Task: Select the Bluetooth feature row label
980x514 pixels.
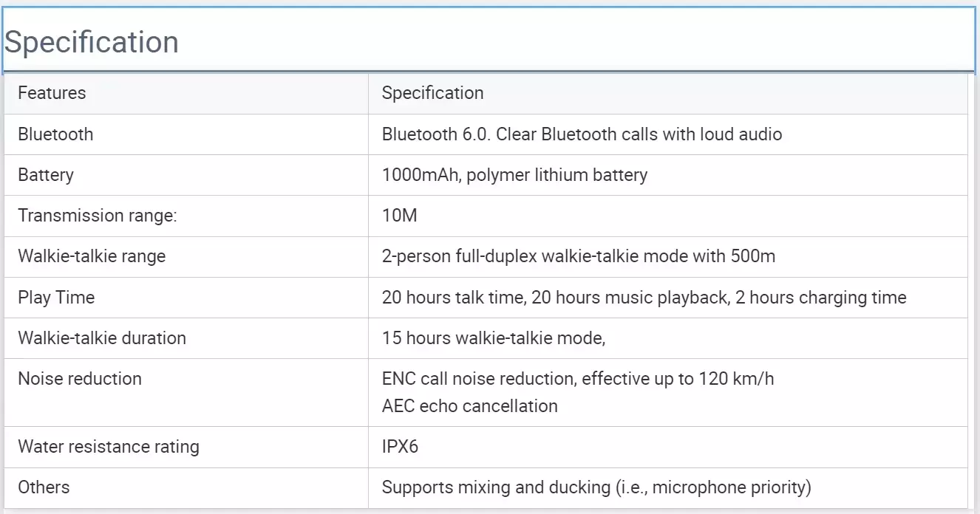Action: pos(55,134)
